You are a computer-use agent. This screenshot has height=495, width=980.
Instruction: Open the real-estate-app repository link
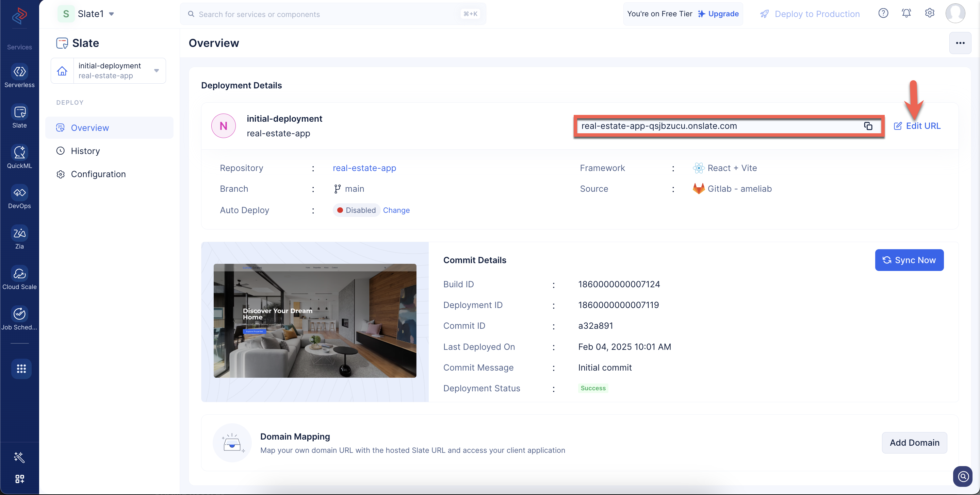tap(364, 168)
